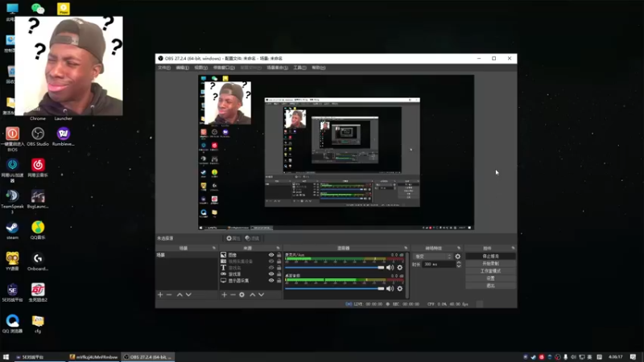The width and height of the screenshot is (644, 362).
Task: Open the 编辑(E) menu
Action: pos(183,68)
